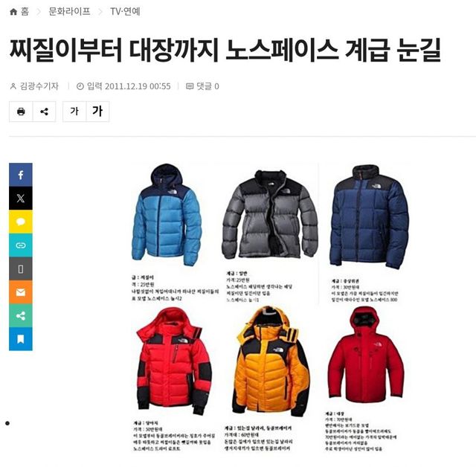Screen dimensions: 476x467
Task: View 댓글 0 comments
Action: click(x=202, y=86)
